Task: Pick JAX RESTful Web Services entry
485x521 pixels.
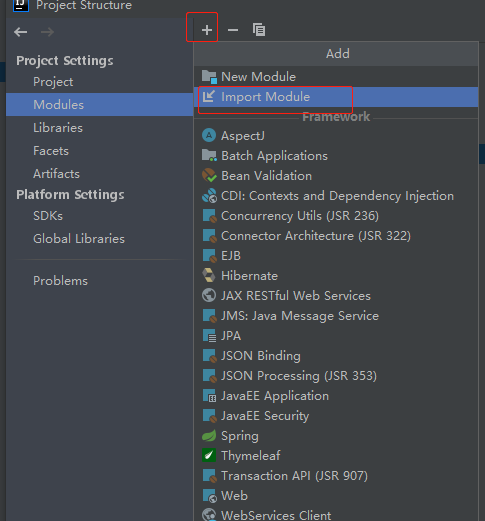Action: (x=336, y=296)
